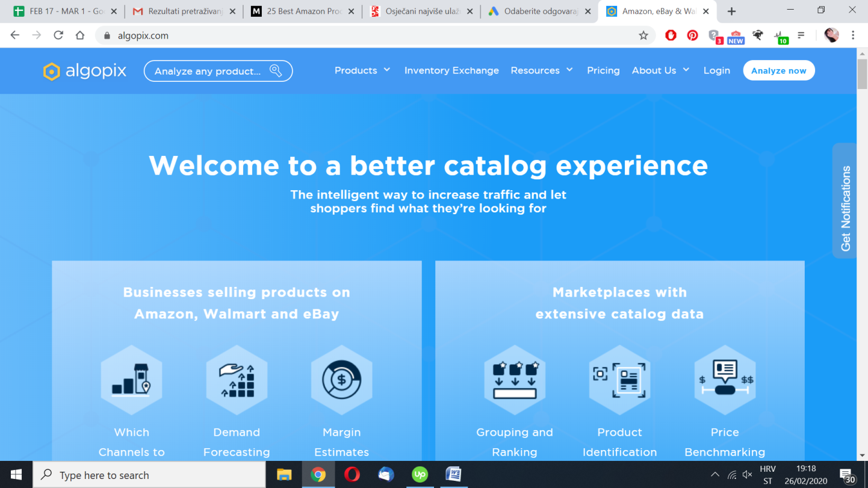Open the Grouping and Ranking hexagon icon
The height and width of the screenshot is (488, 868).
(515, 380)
